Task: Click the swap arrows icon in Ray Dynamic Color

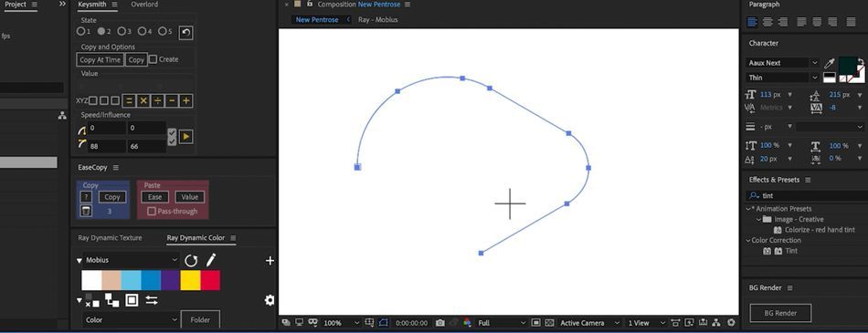Action: 151,300
